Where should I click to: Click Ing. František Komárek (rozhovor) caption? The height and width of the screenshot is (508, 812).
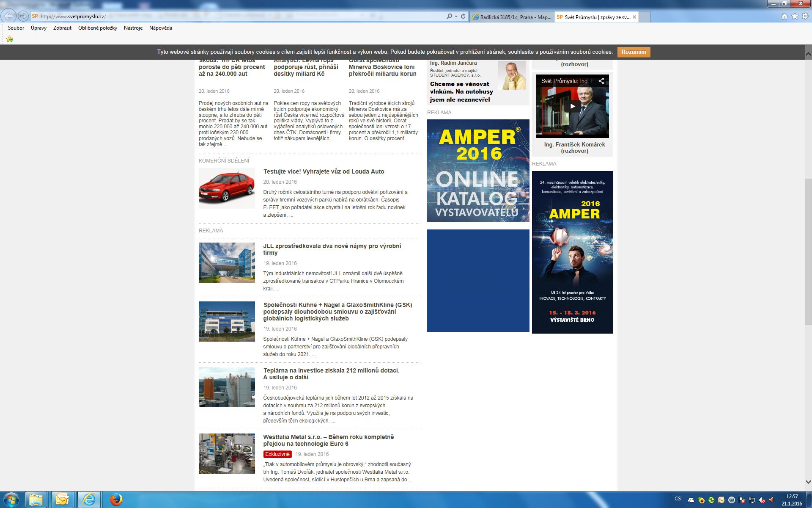(574, 148)
